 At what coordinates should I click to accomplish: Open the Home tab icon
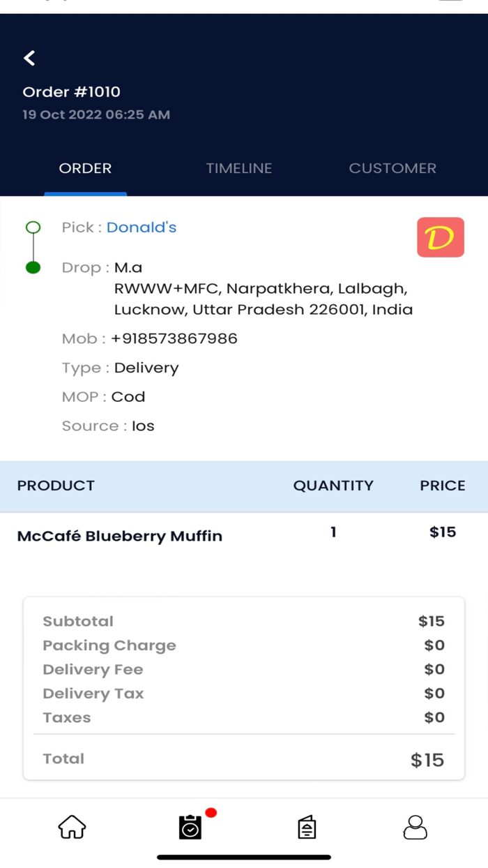[x=72, y=827]
